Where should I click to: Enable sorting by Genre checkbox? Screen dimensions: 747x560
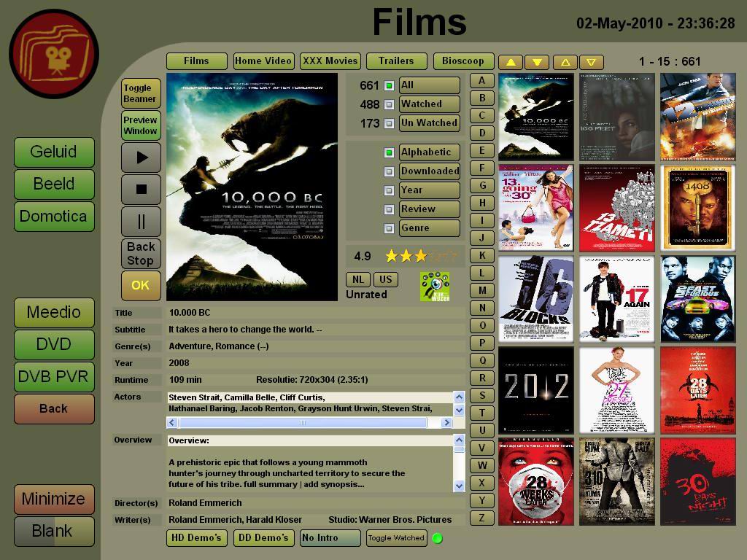coord(390,228)
